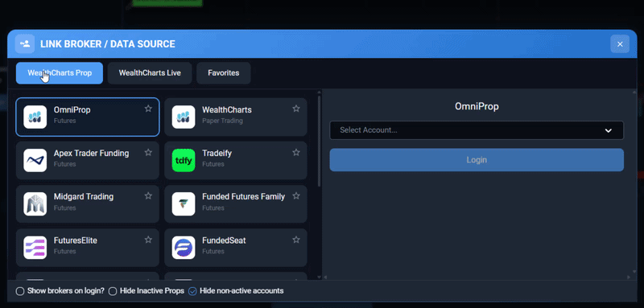Add FuturesElite to favorites with star

tap(148, 240)
